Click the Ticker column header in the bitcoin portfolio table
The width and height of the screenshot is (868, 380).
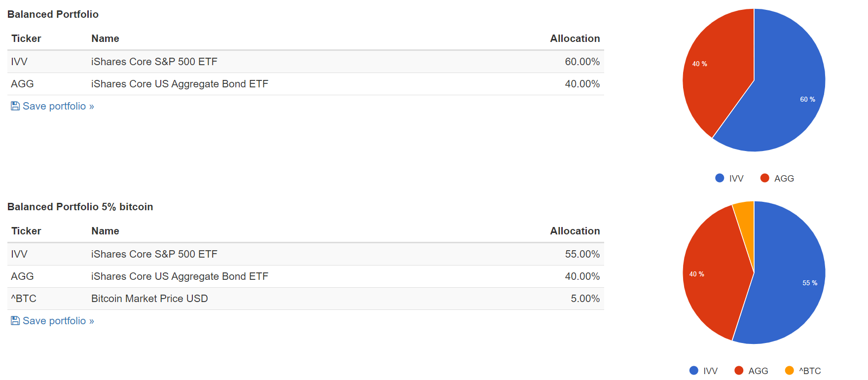(26, 231)
